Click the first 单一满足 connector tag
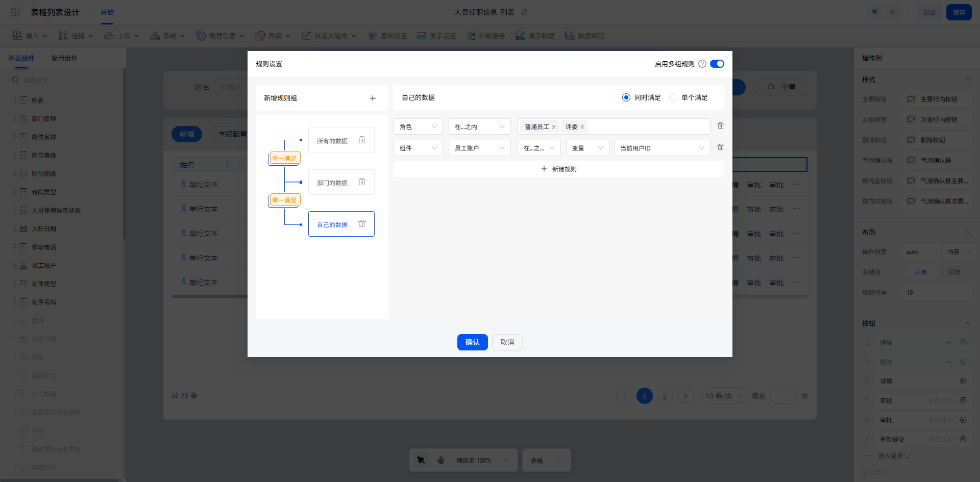Image resolution: width=980 pixels, height=482 pixels. (284, 158)
